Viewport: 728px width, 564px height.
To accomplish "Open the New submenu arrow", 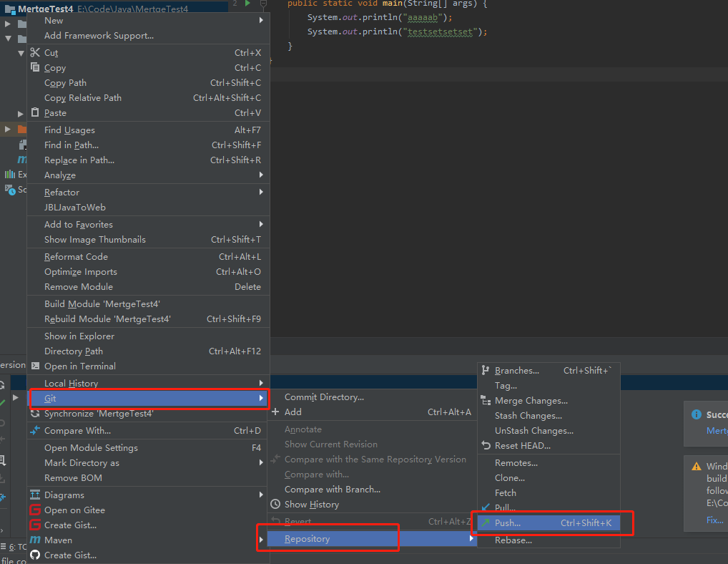I will pyautogui.click(x=262, y=21).
